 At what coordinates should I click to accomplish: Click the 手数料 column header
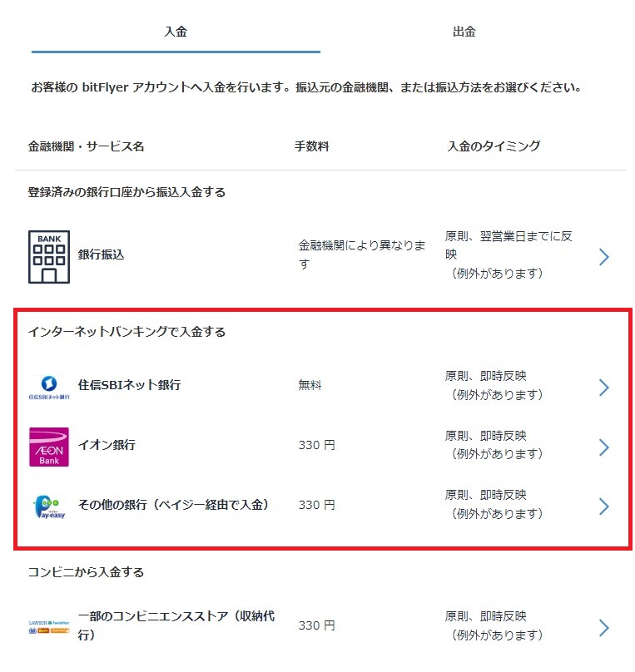(x=312, y=146)
